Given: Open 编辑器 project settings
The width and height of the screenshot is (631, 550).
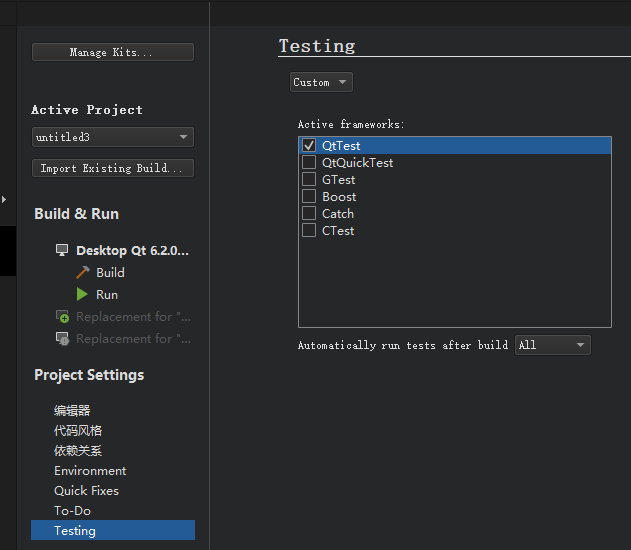Looking at the screenshot, I should (x=72, y=410).
